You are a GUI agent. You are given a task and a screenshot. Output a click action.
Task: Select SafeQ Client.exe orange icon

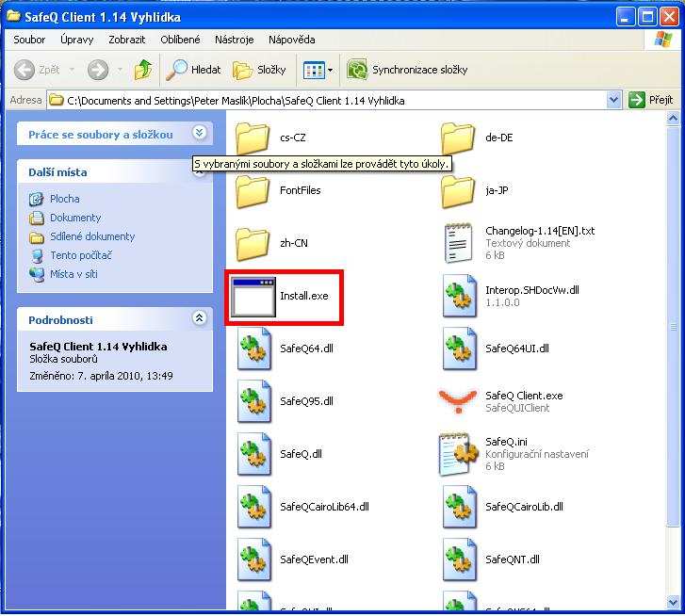click(x=457, y=400)
